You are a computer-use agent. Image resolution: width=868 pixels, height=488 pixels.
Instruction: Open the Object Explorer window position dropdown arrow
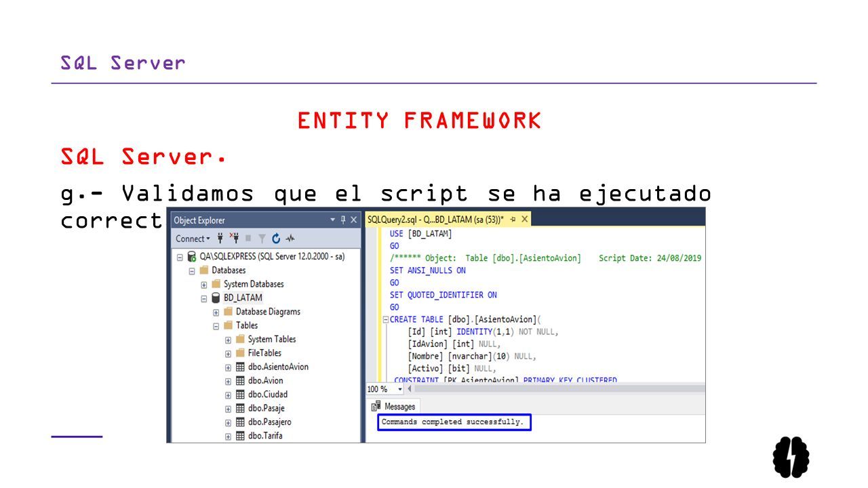(x=332, y=220)
